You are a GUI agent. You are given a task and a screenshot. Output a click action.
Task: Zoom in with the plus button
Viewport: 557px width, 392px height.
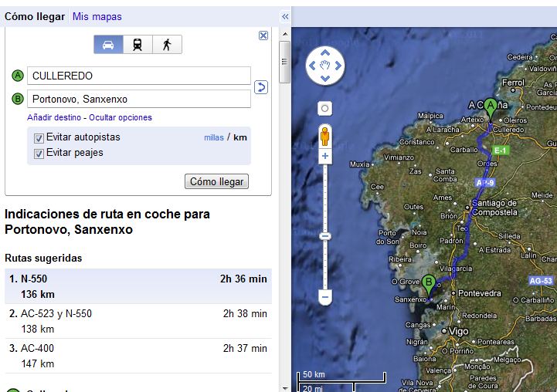pos(324,156)
